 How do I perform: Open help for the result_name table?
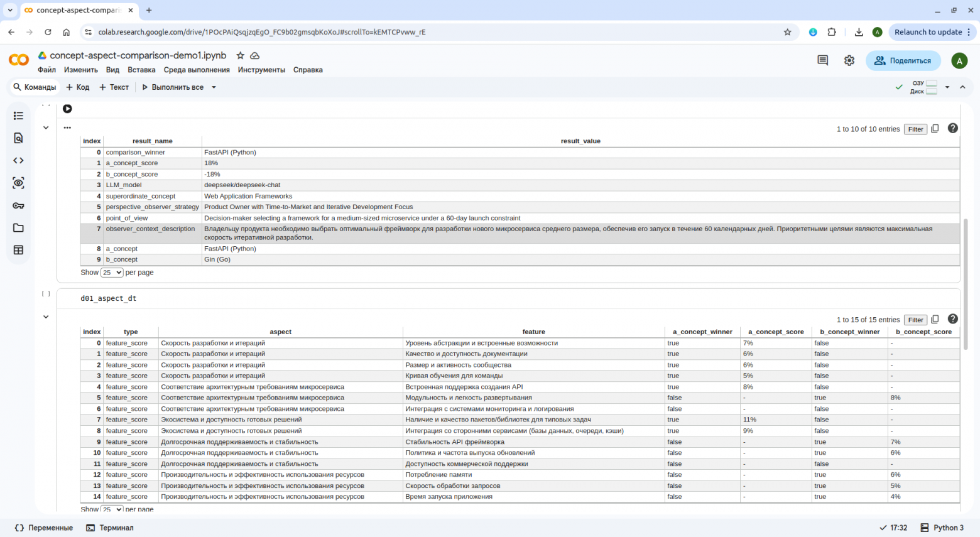pos(953,128)
